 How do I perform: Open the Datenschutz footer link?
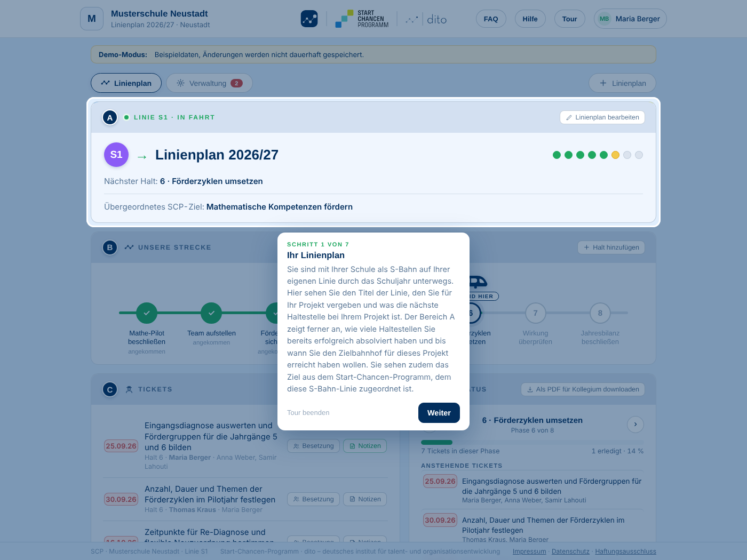570,551
